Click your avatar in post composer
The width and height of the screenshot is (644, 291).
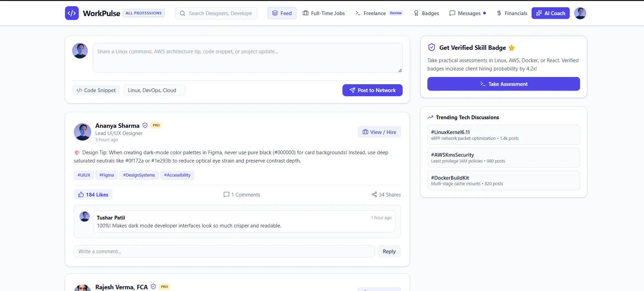point(80,51)
